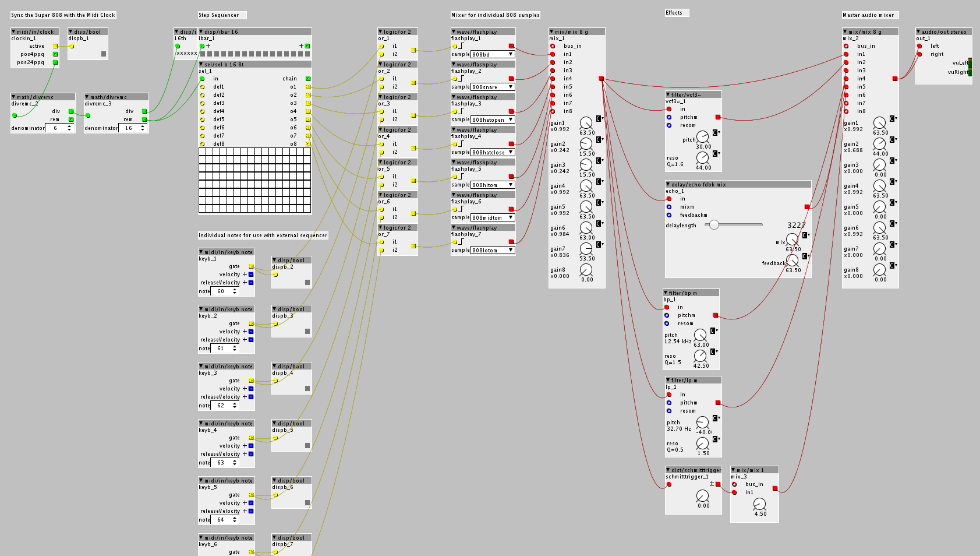Image resolution: width=980 pixels, height=556 pixels.
Task: Click the active outlet on clockin_1
Action: coord(55,46)
